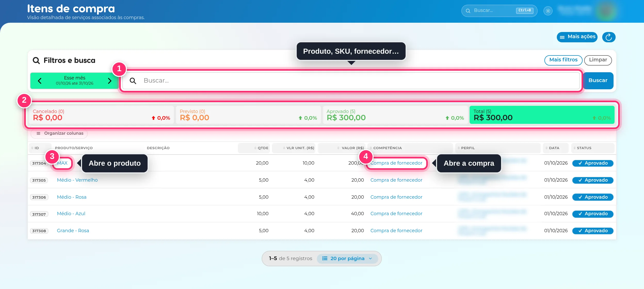Open the Mais ações menu
644x289 pixels.
click(x=577, y=37)
